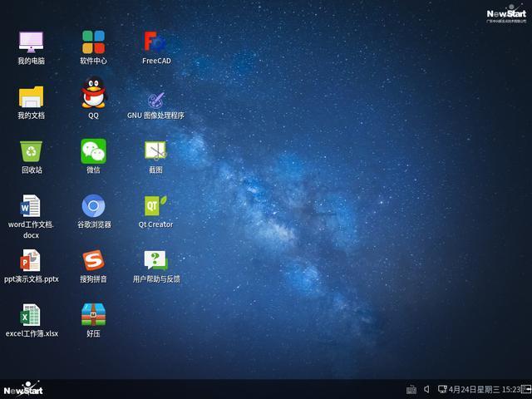This screenshot has height=399, width=532.
Task: Click the keyboard tray icon in taskbar
Action: point(411,390)
